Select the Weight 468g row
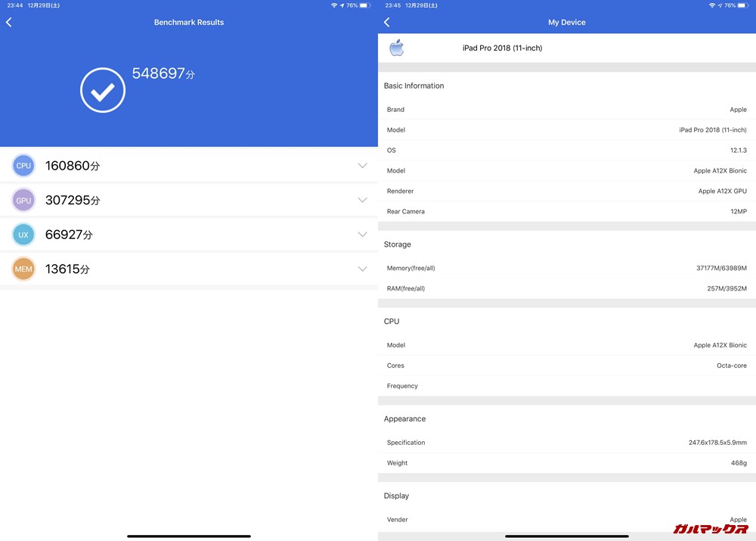 coord(566,463)
